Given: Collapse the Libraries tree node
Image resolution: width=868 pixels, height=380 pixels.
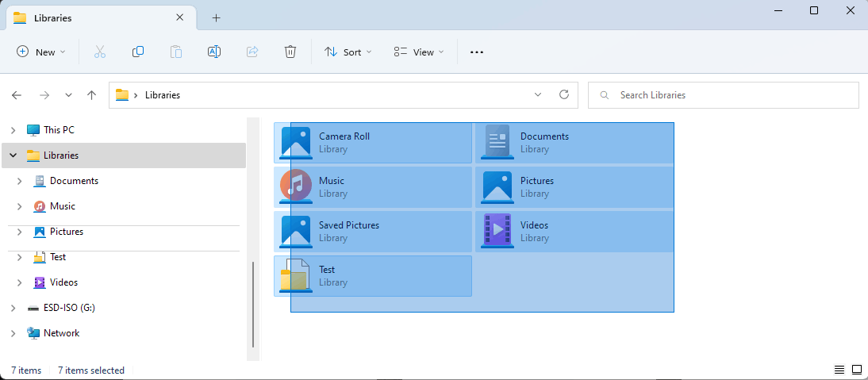Looking at the screenshot, I should click(13, 155).
